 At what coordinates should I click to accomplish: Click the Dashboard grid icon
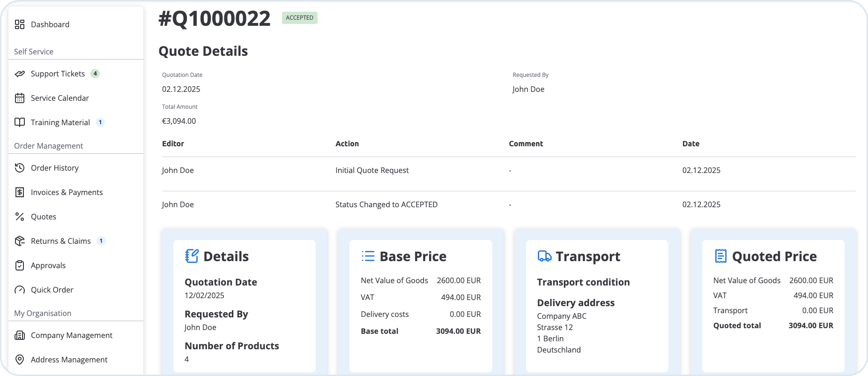pyautogui.click(x=20, y=24)
